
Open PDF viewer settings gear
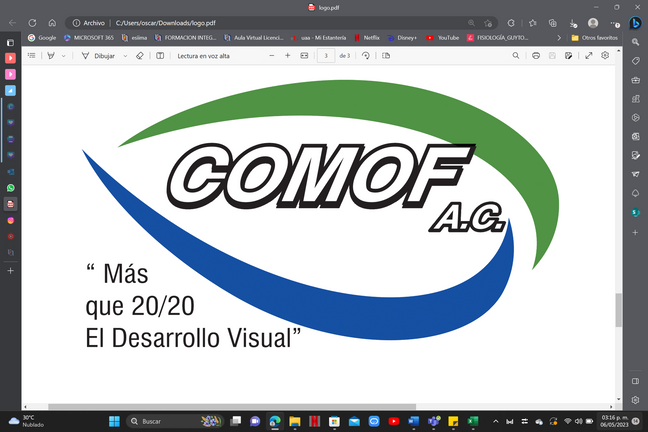point(605,56)
